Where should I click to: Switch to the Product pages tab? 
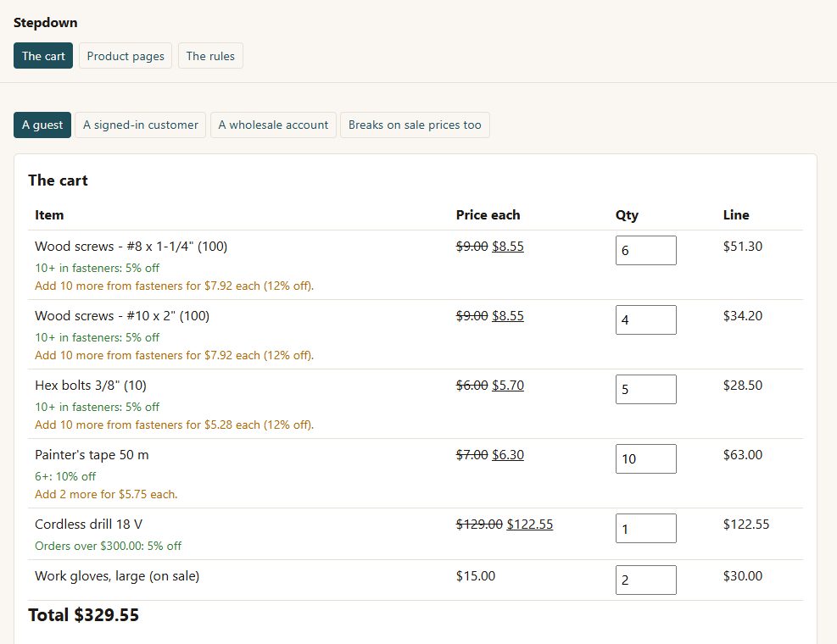tap(126, 56)
